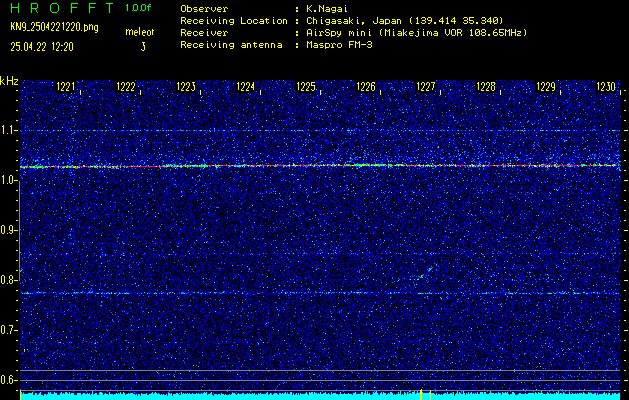This screenshot has width=629, height=400.
Task: Click the 1230 time marker
Action: [606, 87]
